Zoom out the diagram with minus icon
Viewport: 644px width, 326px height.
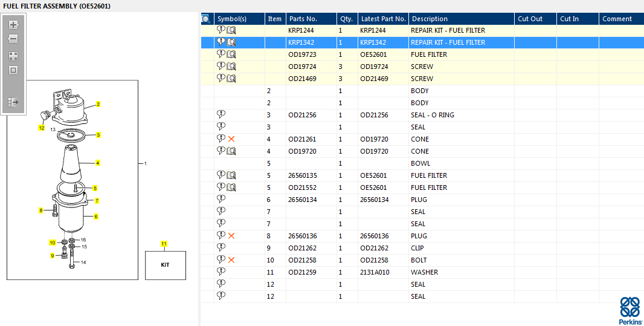[13, 39]
